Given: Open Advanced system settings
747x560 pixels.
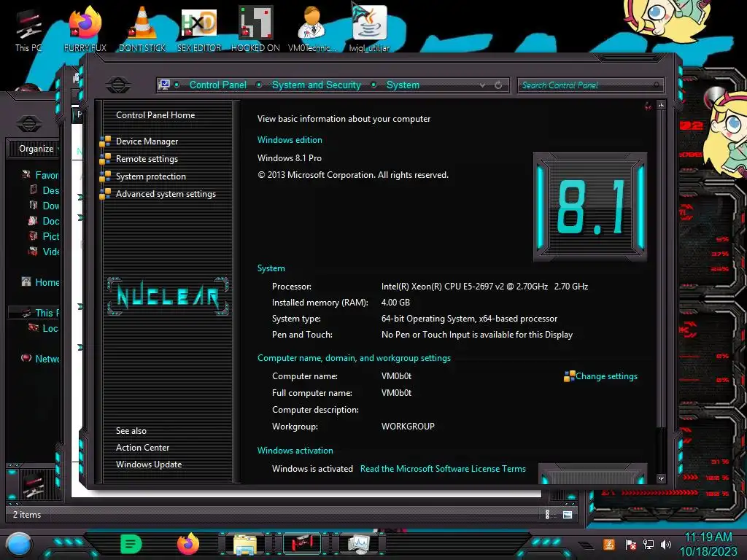Looking at the screenshot, I should coord(166,194).
